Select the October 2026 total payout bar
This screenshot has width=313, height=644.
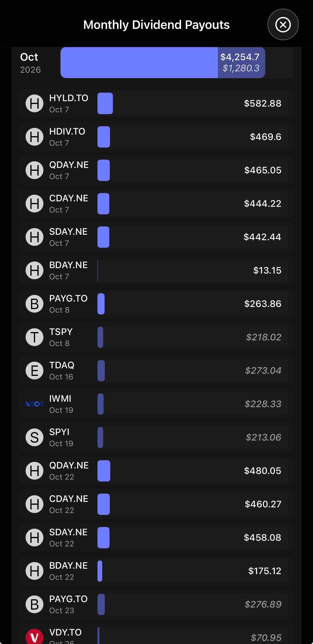click(x=163, y=63)
